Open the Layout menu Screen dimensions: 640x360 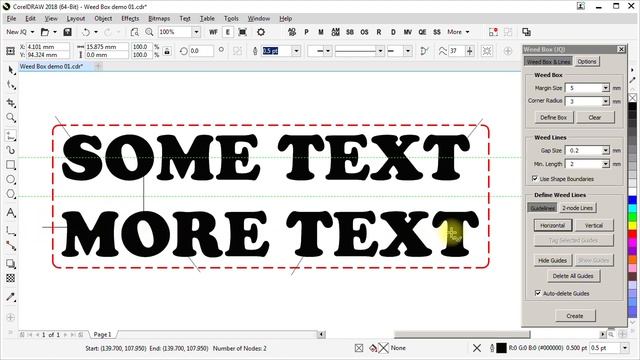pyautogui.click(x=76, y=18)
